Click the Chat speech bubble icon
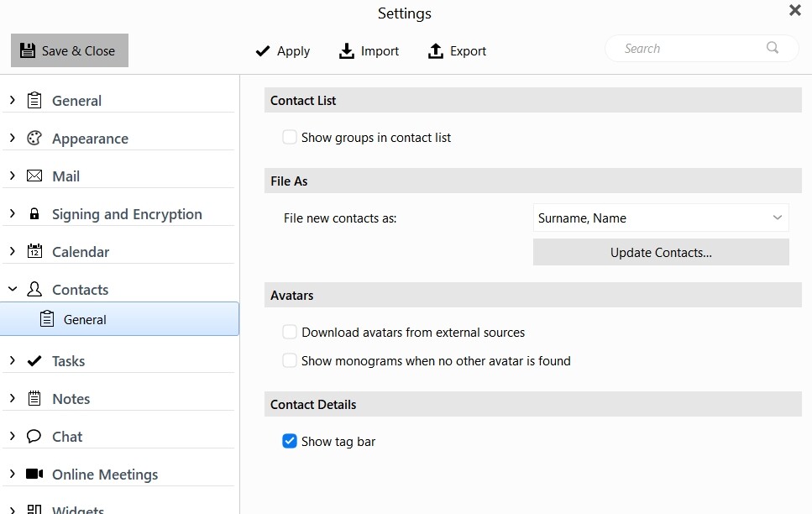The height and width of the screenshot is (514, 812). pyautogui.click(x=34, y=436)
